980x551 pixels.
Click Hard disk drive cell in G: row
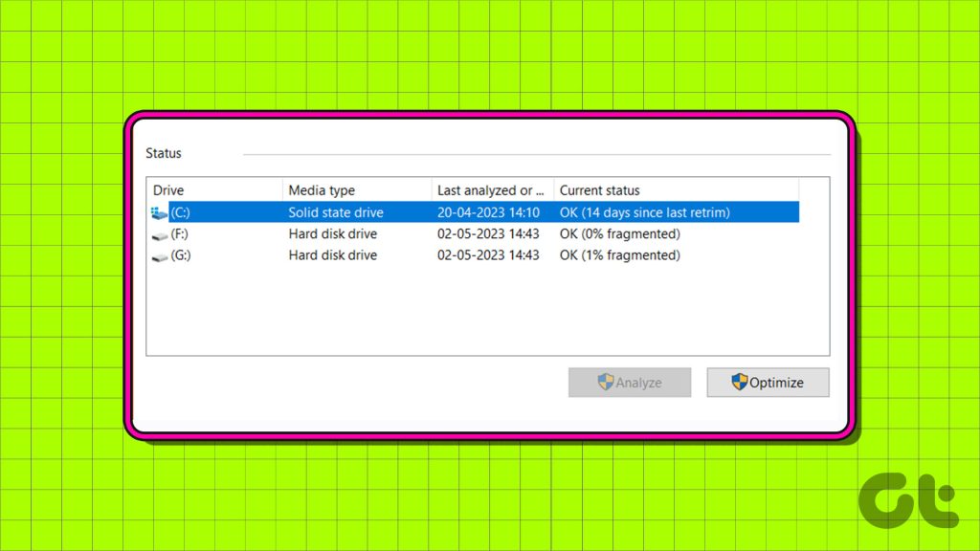[332, 254]
